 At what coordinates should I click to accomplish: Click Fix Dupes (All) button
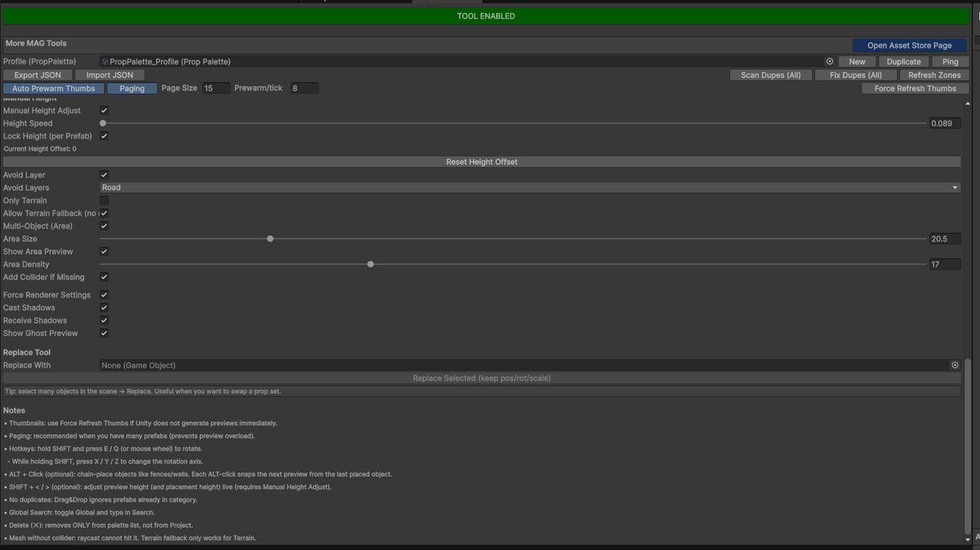tap(855, 75)
